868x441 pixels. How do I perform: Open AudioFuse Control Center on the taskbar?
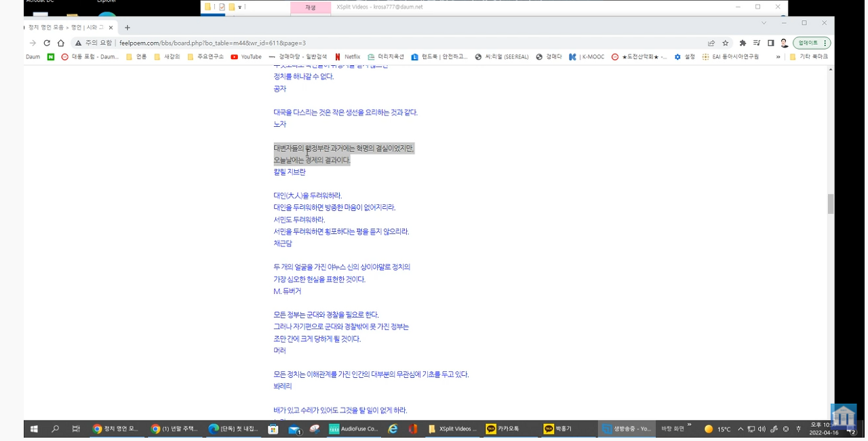point(354,429)
